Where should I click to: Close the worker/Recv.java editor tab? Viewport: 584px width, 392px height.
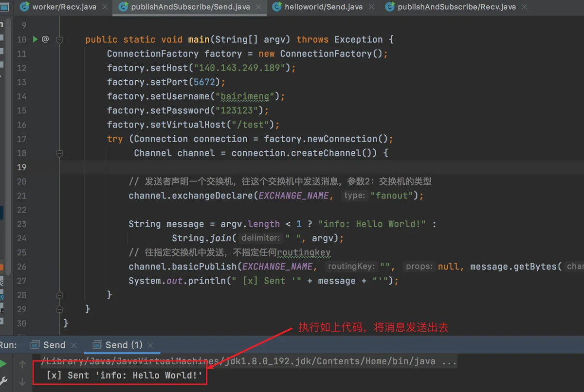[105, 7]
